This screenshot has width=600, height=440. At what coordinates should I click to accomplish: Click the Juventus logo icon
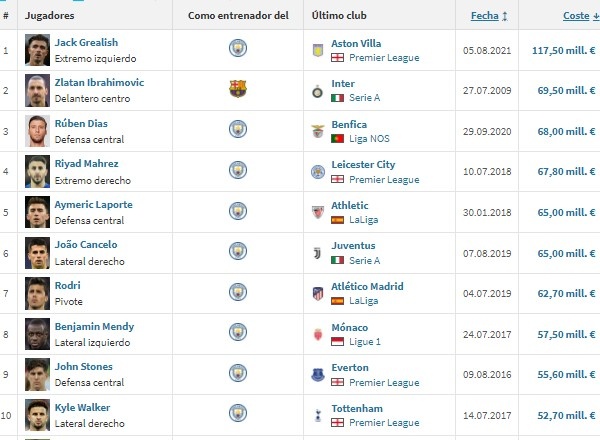[x=318, y=253]
